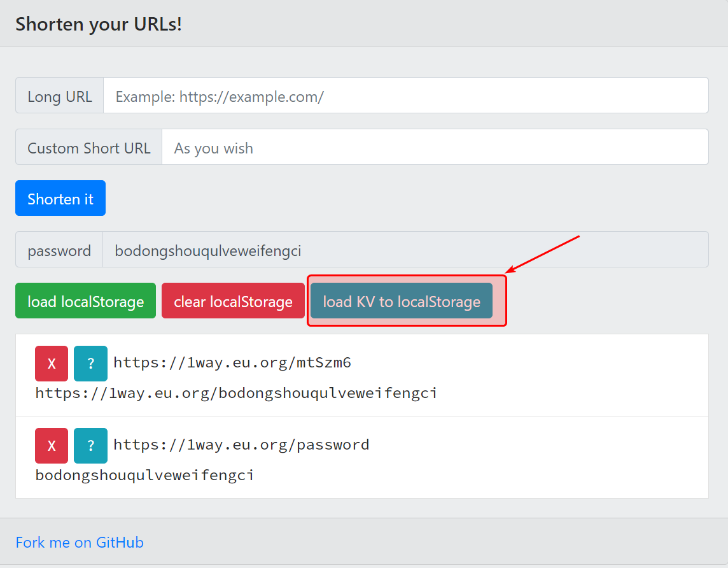Click the Long URL label
Image resolution: width=728 pixels, height=568 pixels.
pos(60,96)
